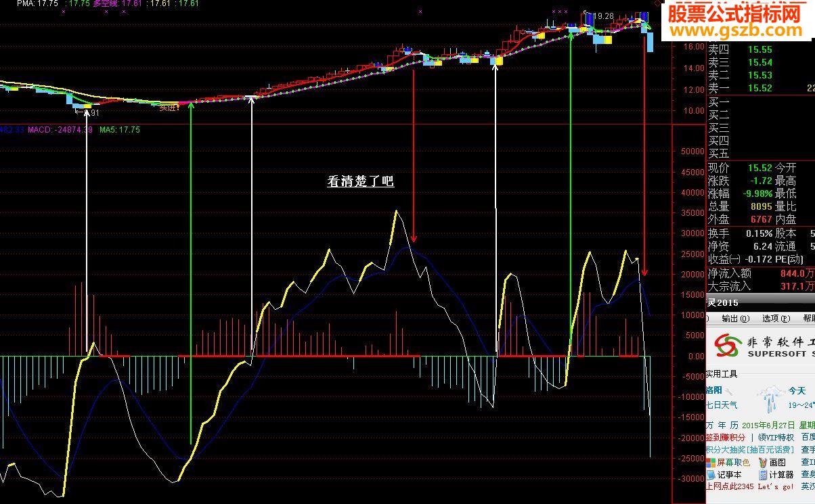Click the 净资 6.24 value
815x504 pixels.
click(x=763, y=246)
